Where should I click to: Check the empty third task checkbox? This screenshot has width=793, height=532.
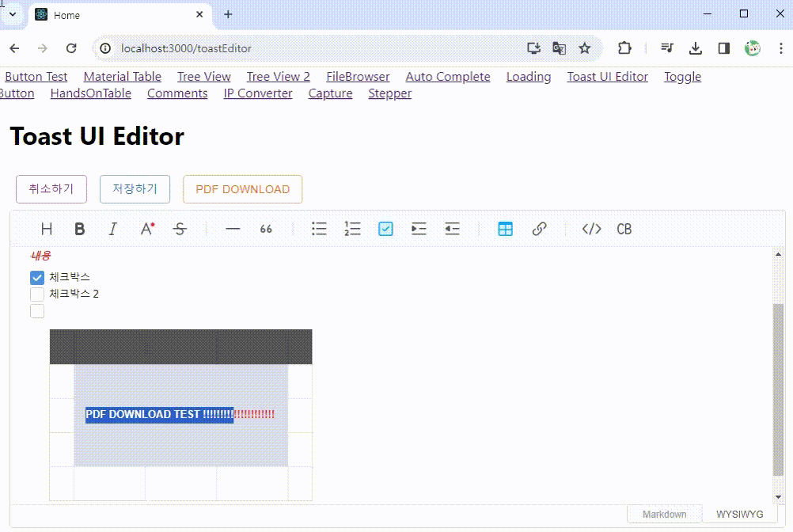click(x=37, y=311)
